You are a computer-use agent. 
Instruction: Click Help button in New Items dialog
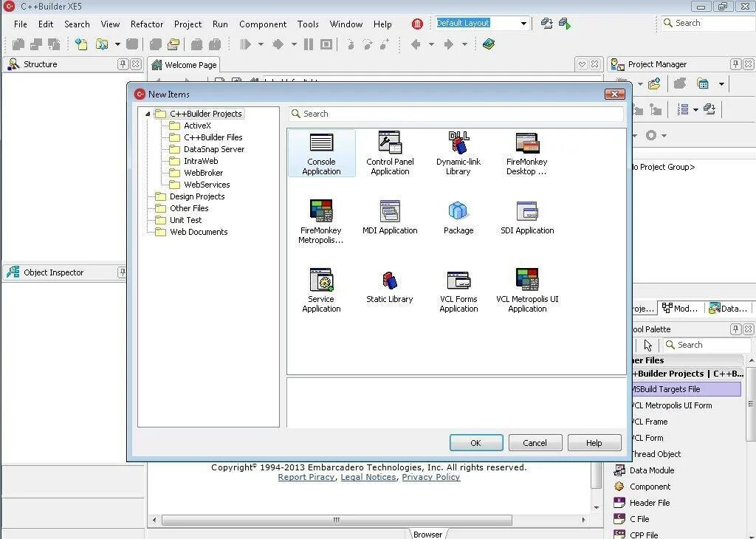click(594, 442)
